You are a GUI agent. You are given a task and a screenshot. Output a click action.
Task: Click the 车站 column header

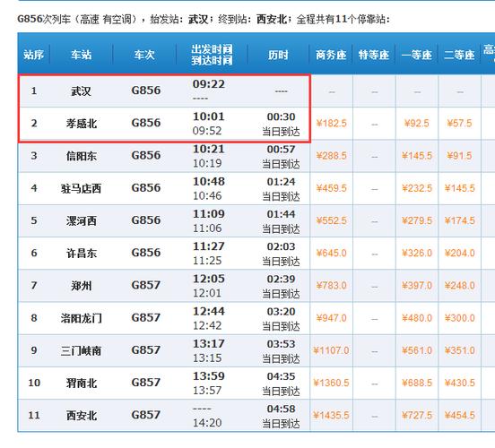(81, 55)
